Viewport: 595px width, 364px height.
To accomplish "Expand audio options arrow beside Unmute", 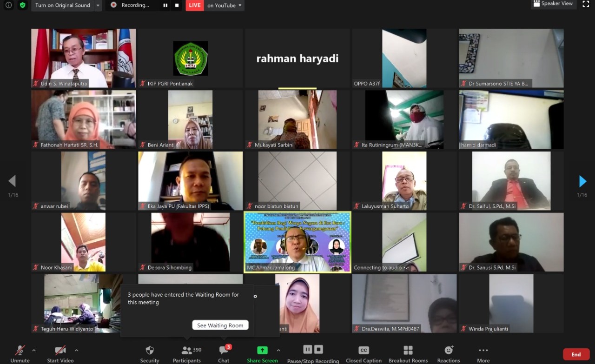I will [33, 350].
